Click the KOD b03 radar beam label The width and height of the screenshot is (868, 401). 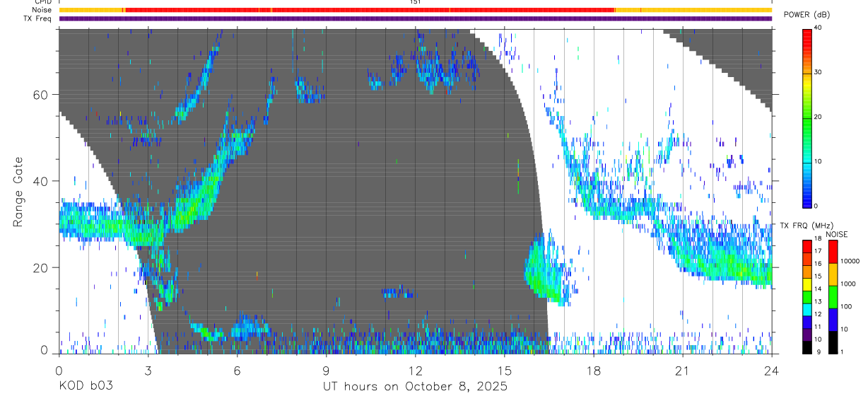pos(86,387)
